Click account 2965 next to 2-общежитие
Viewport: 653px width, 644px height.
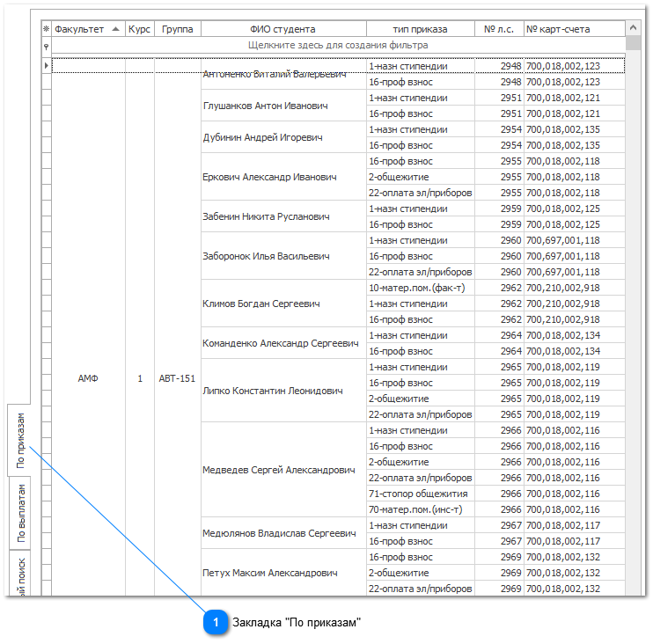pyautogui.click(x=499, y=399)
